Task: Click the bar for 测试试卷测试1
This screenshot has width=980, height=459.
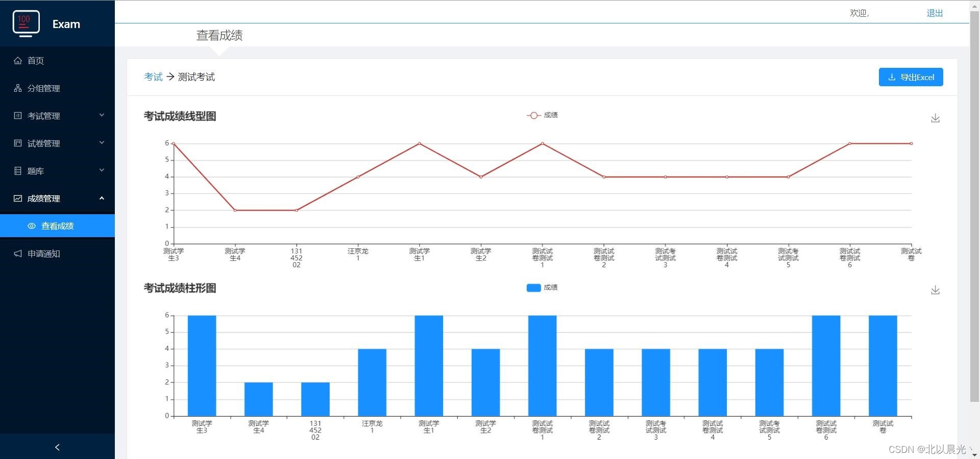Action: point(542,366)
